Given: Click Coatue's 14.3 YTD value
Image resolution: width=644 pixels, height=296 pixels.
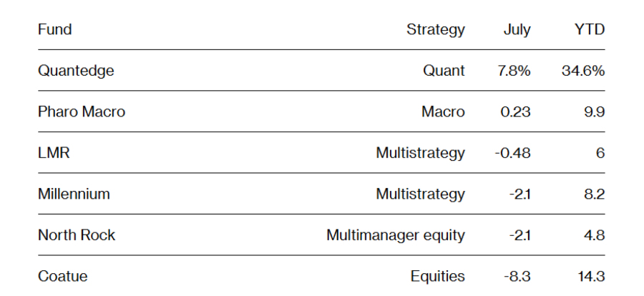Looking at the screenshot, I should 592,276.
